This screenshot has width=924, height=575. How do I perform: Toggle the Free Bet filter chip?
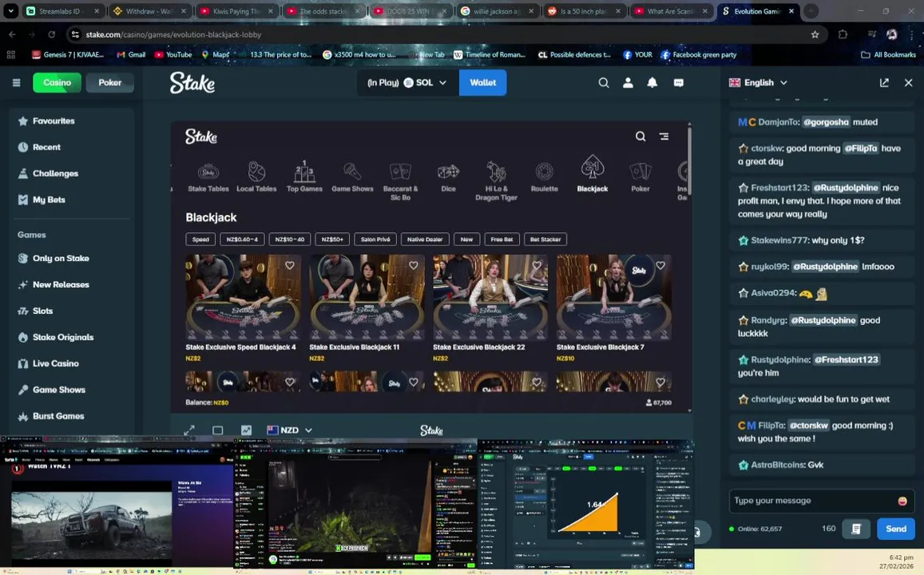[502, 240]
